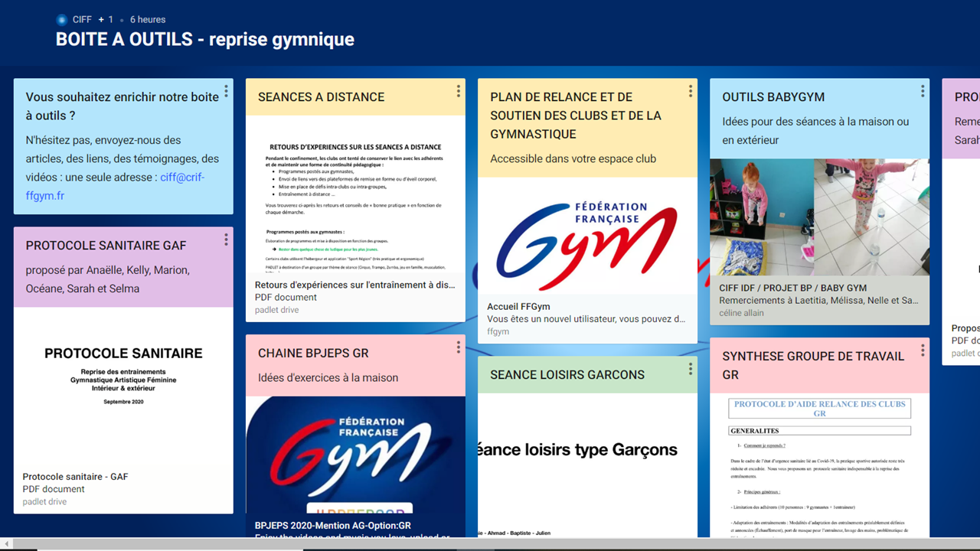
Task: Open three-dot menu on SEANCES A DISTANCE card
Action: [x=459, y=91]
